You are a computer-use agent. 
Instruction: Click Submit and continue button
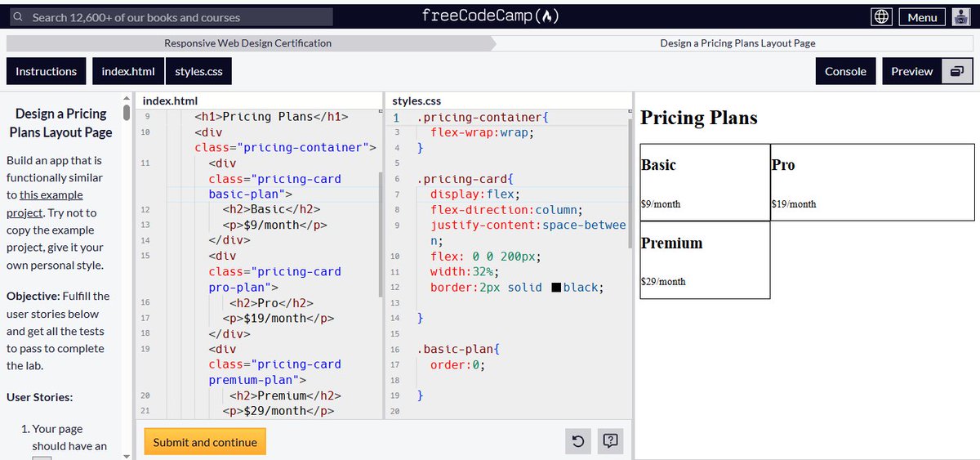coord(205,442)
